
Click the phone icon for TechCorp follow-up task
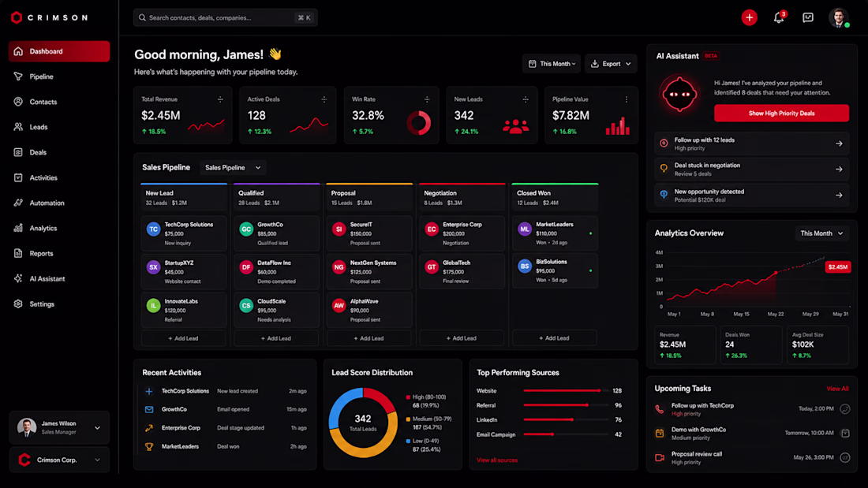[x=660, y=409]
